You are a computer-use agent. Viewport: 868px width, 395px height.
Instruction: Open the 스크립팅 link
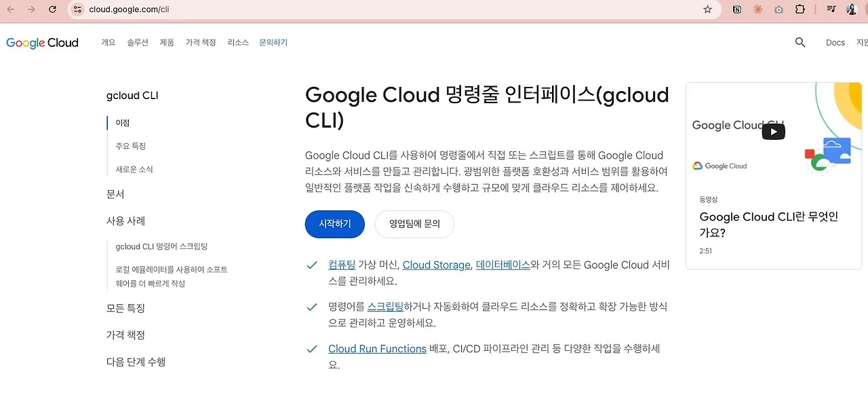[385, 307]
